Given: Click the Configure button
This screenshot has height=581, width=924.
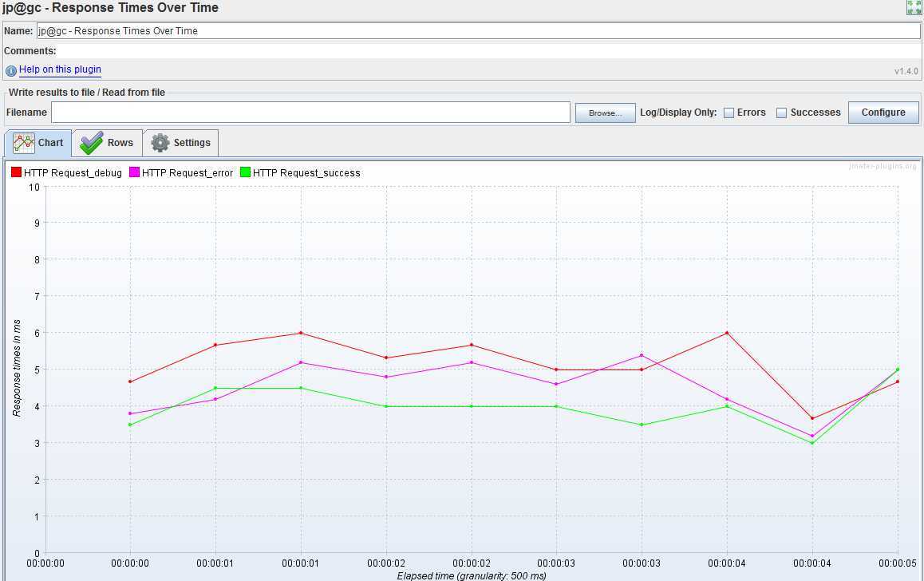Looking at the screenshot, I should [883, 113].
